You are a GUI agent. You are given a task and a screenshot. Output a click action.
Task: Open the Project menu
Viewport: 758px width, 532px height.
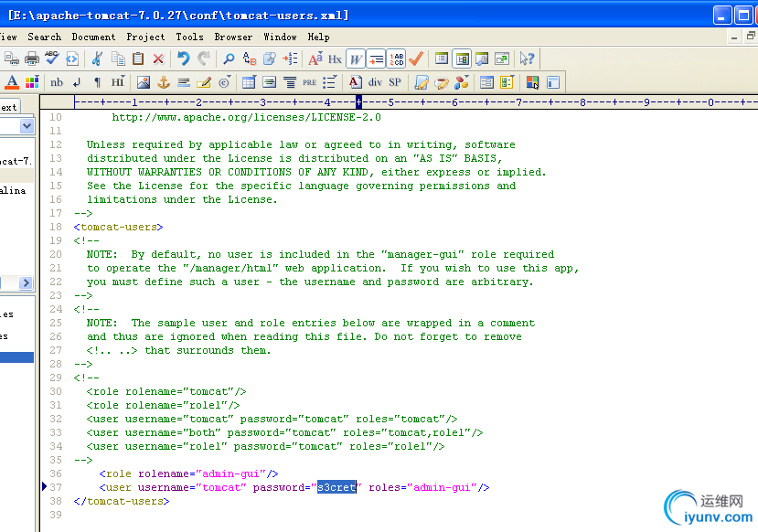[145, 37]
